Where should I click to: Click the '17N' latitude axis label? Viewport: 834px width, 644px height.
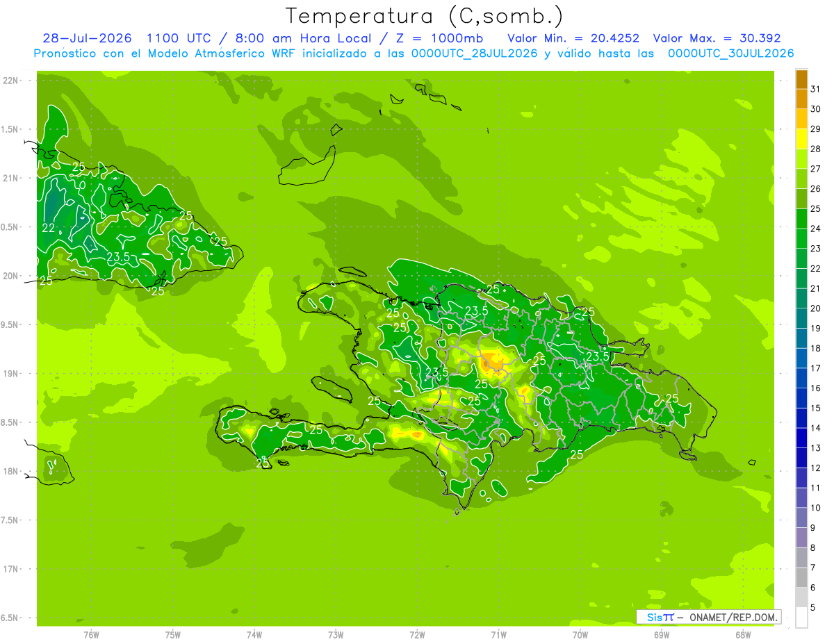11,569
